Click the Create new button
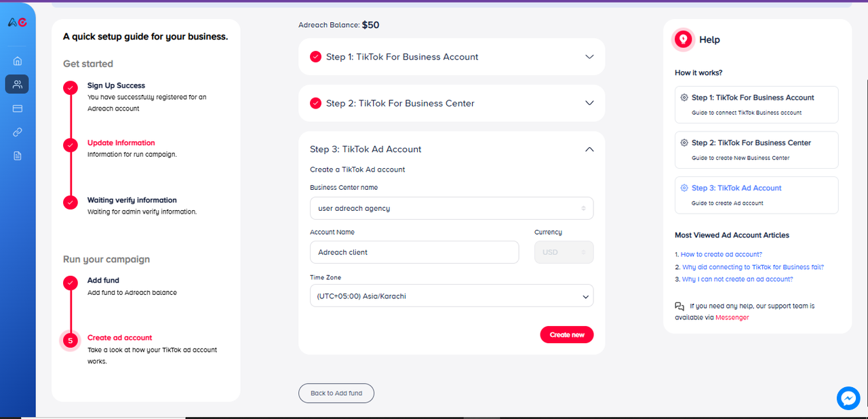This screenshot has width=868, height=419. click(x=566, y=335)
